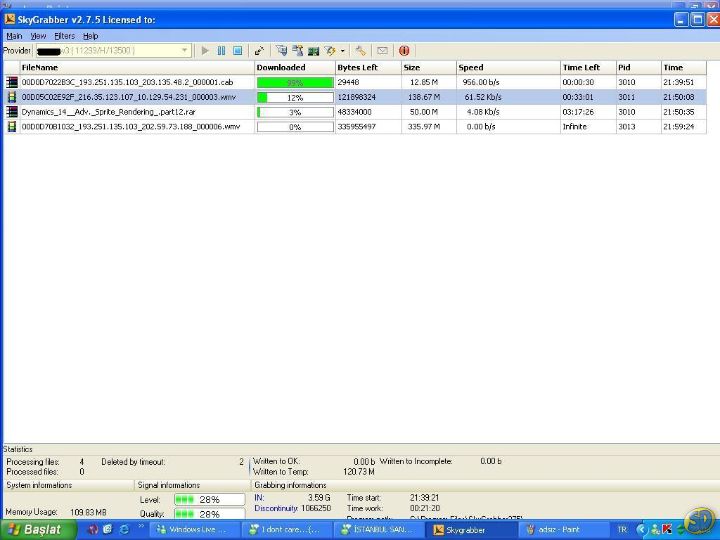Click the 3% download progress bar
720x540 pixels.
pyautogui.click(x=295, y=112)
